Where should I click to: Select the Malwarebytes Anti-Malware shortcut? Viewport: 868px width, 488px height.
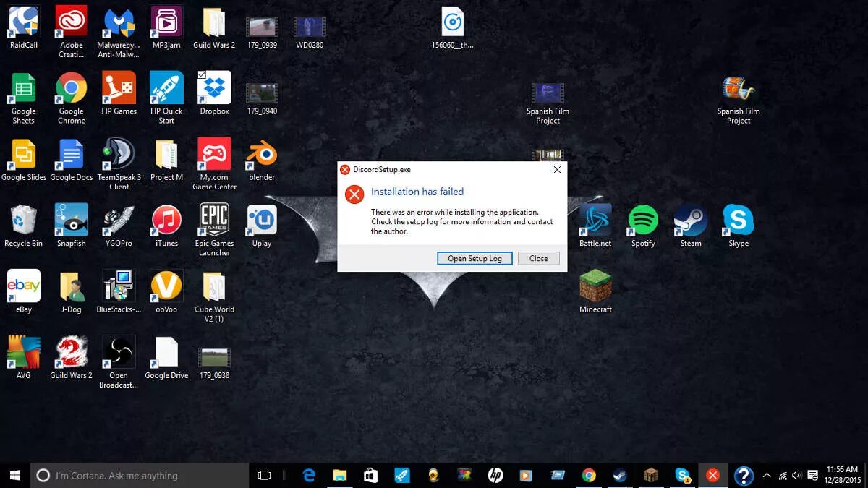[x=119, y=32]
